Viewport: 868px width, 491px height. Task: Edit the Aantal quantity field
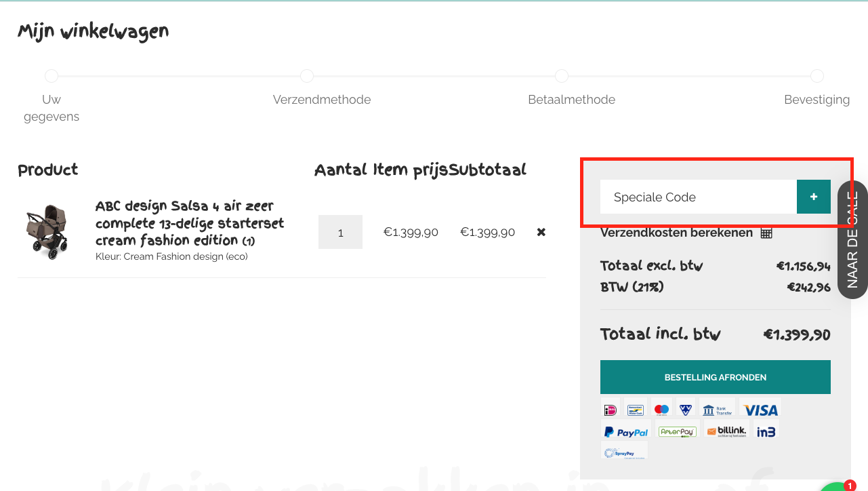pyautogui.click(x=340, y=232)
